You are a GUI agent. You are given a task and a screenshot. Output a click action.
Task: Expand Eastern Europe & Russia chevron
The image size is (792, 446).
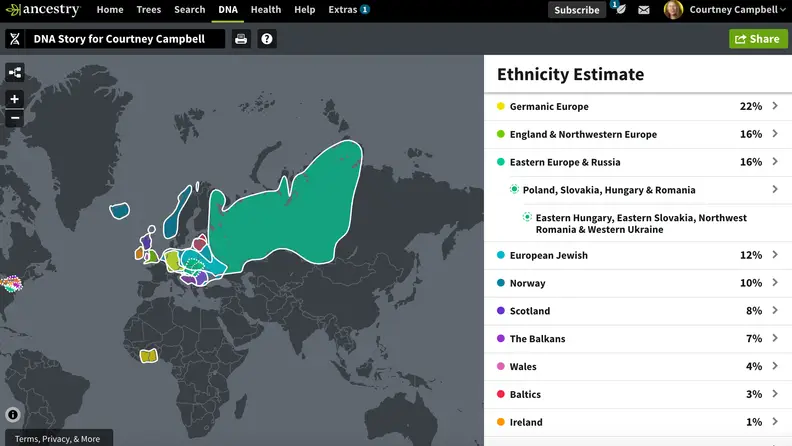click(775, 162)
